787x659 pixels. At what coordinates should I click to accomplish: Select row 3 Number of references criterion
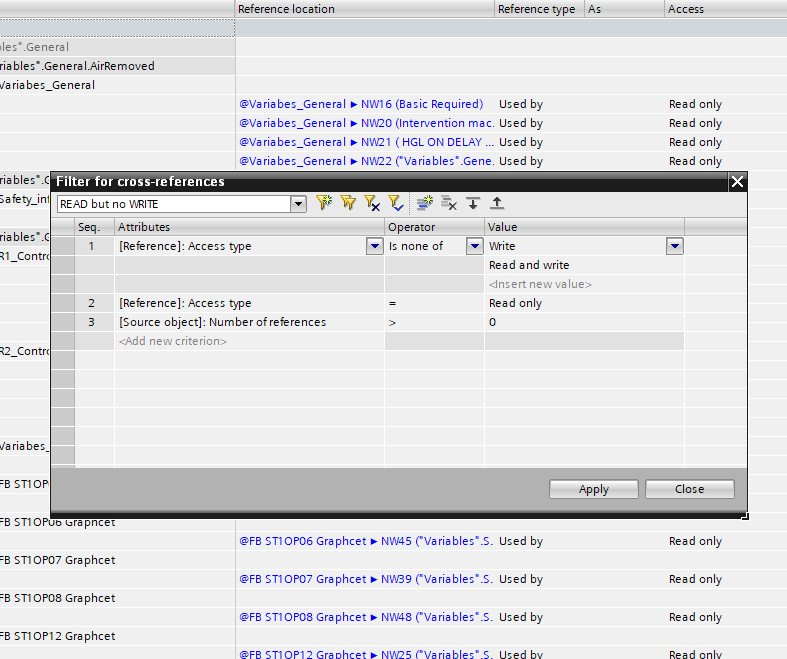tap(222, 322)
